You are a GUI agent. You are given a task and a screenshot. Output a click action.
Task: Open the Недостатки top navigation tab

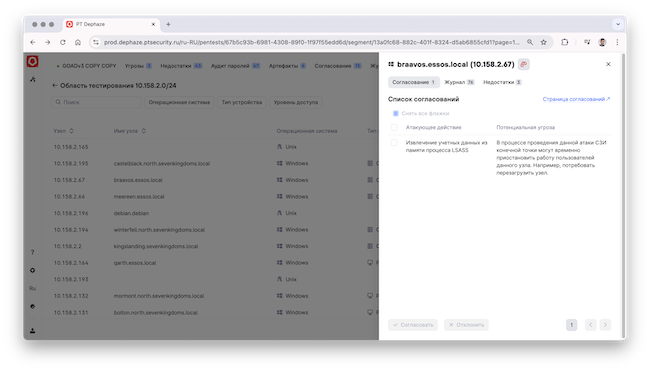181,66
